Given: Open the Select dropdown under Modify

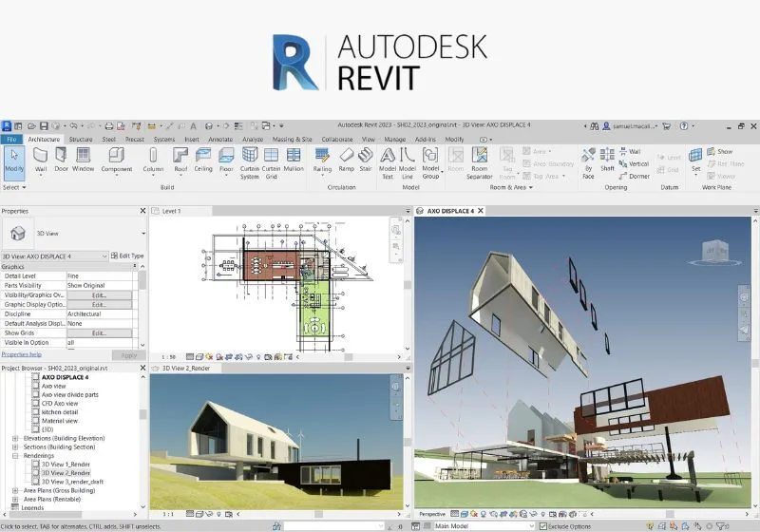Looking at the screenshot, I should coord(14,187).
